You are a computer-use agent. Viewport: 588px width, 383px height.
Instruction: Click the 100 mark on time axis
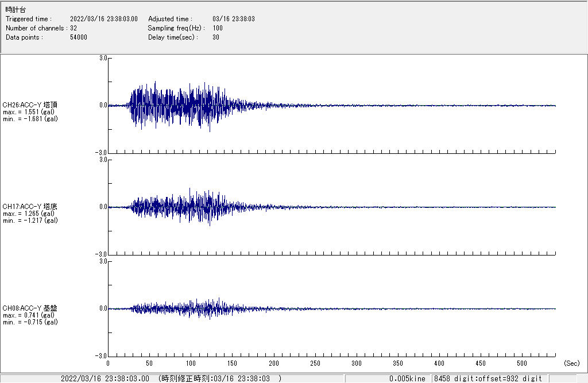click(191, 363)
